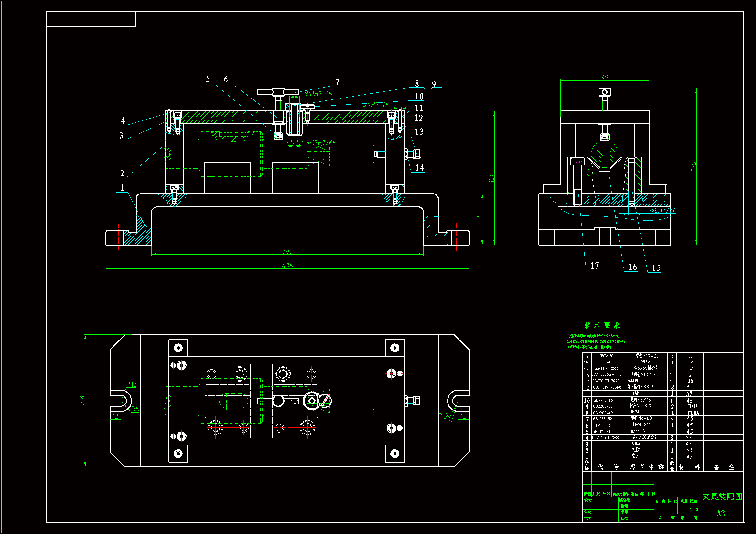Image resolution: width=756 pixels, height=534 pixels.
Task: Click part balloon number 17
Action: (594, 266)
